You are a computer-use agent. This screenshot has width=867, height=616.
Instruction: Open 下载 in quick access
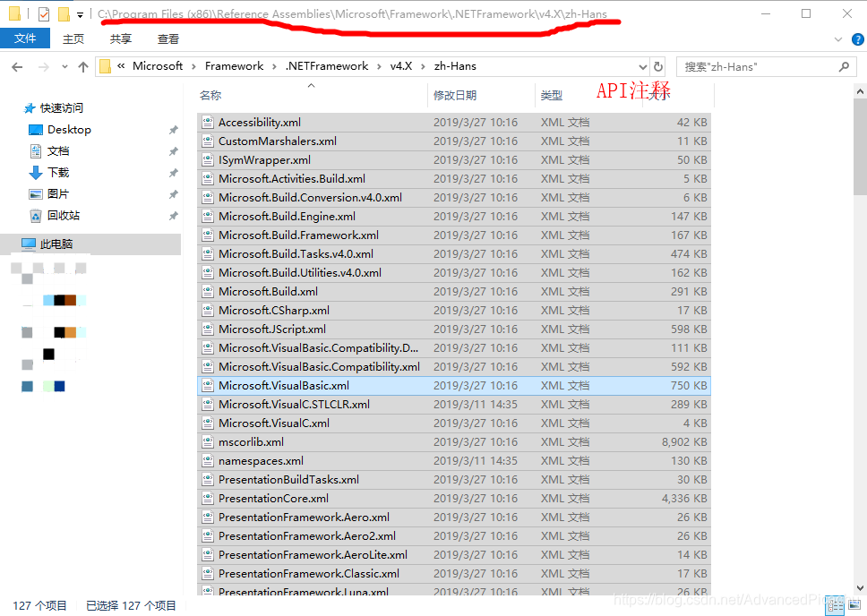point(58,173)
